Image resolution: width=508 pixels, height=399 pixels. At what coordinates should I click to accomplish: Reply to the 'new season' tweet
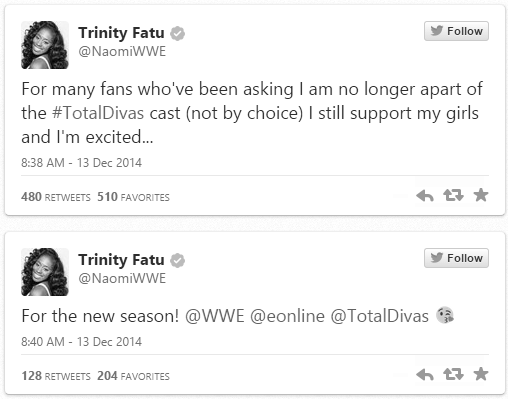425,375
